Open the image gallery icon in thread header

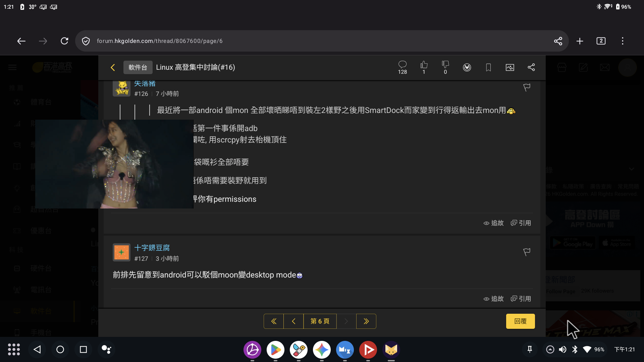pyautogui.click(x=510, y=67)
